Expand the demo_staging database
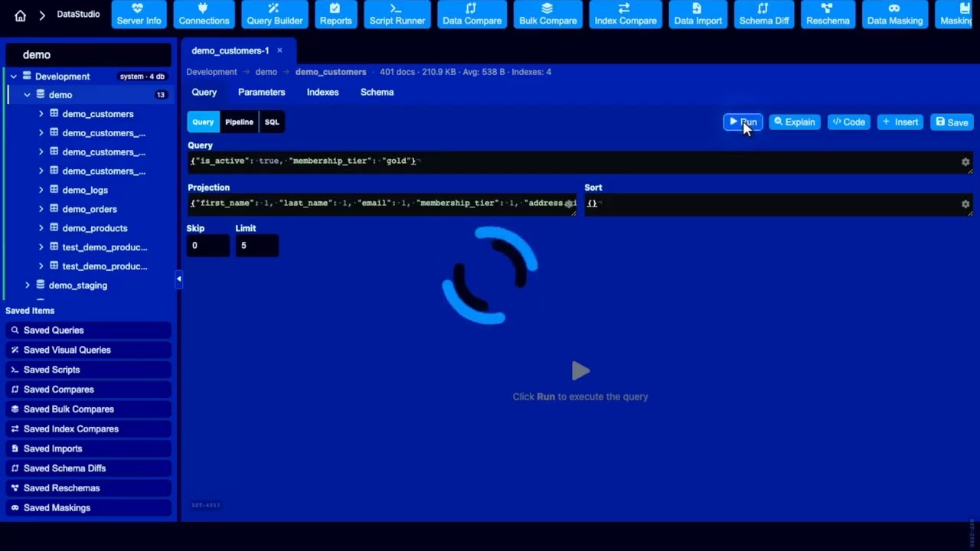The image size is (980, 551). point(27,285)
